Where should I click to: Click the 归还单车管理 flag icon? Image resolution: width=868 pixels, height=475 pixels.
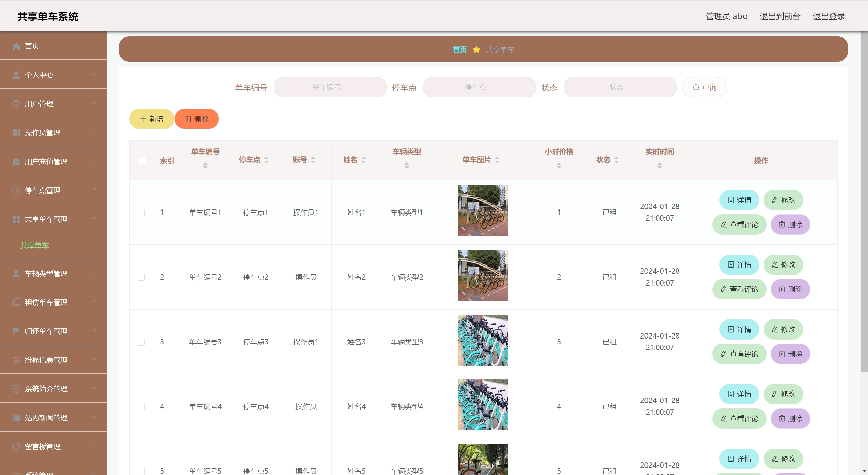[x=16, y=331]
